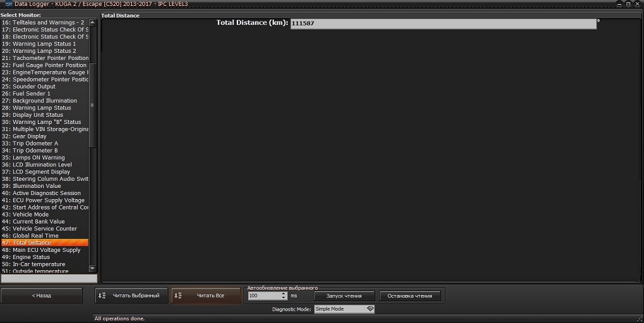Click the scroll-down arrow of monitor list

coord(93,268)
